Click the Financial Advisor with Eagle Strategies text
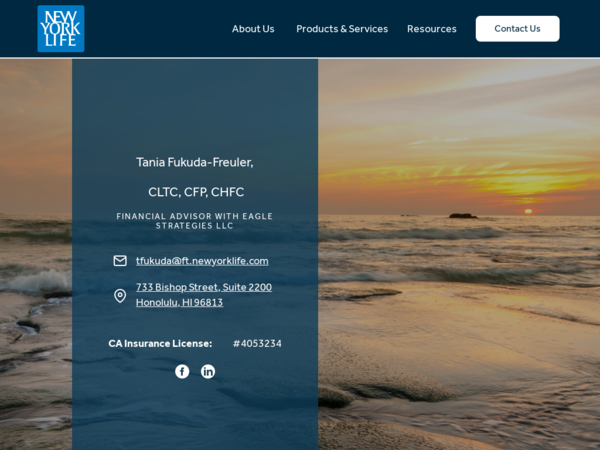 pyautogui.click(x=195, y=221)
